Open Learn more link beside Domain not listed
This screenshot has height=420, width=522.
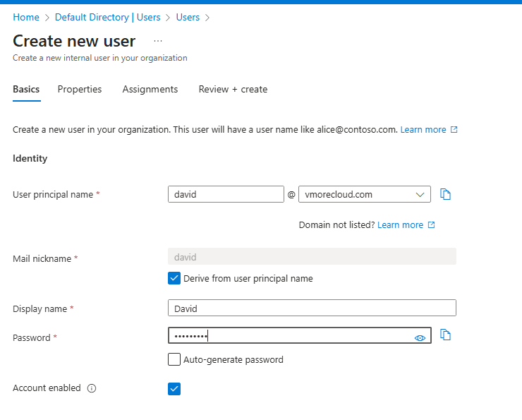coord(400,225)
